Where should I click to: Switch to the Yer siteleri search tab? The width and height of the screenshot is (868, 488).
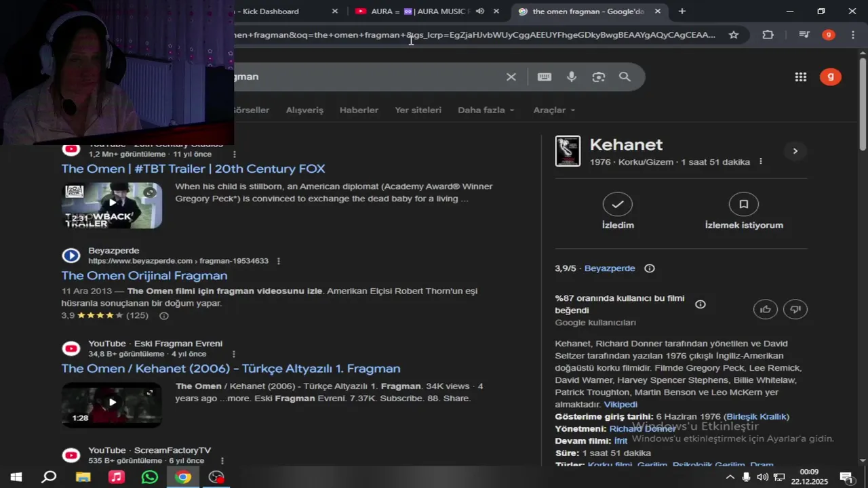(x=418, y=110)
